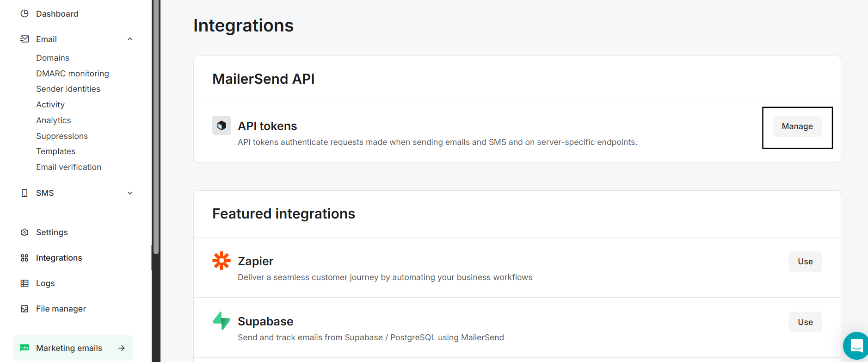This screenshot has height=362, width=868.
Task: Click the Email envelope icon in the sidebar
Action: pyautogui.click(x=25, y=39)
